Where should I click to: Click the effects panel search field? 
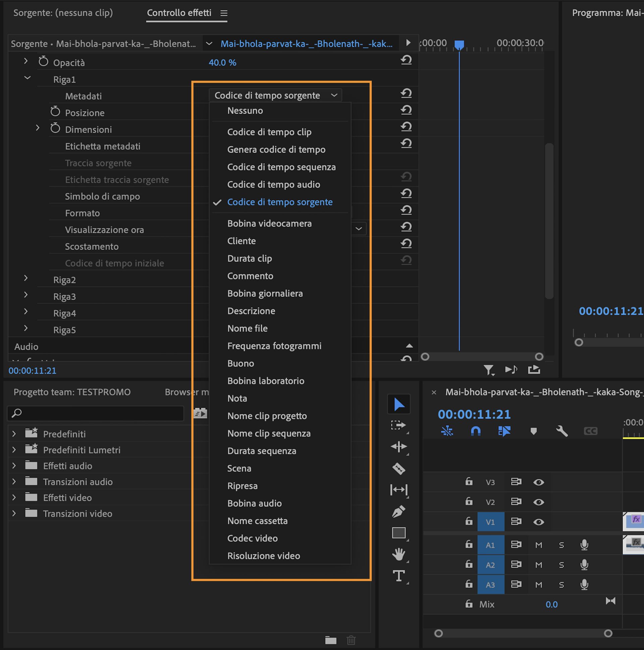pyautogui.click(x=96, y=413)
